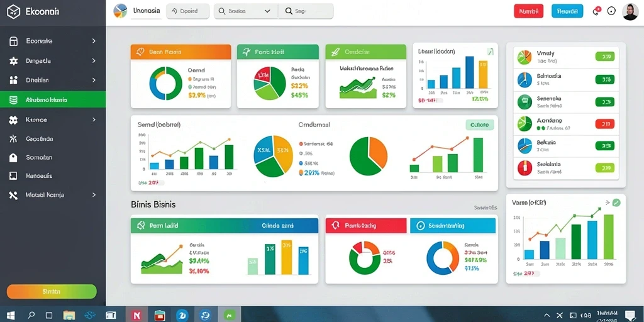Click in the Sag search field
The width and height of the screenshot is (644, 322).
click(x=306, y=11)
